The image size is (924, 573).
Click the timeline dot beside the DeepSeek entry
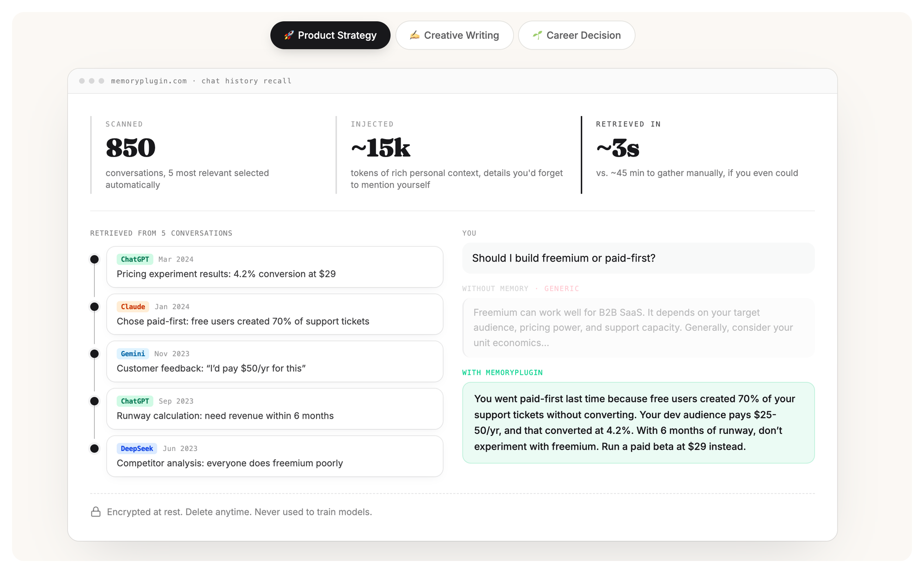pos(94,448)
